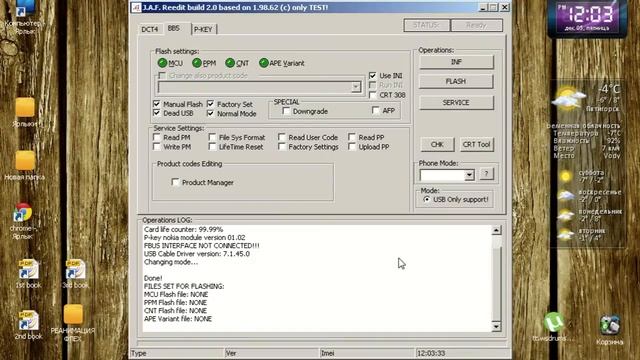Select the MCU flash file button
Screen dimensions: 640x360
click(x=162, y=63)
